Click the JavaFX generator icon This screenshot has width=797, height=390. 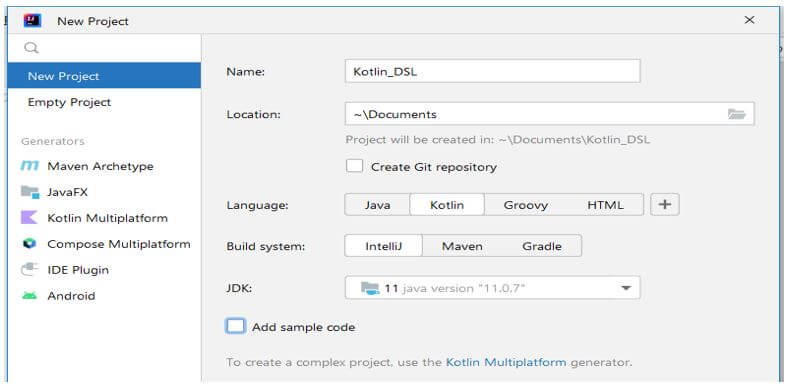[29, 192]
